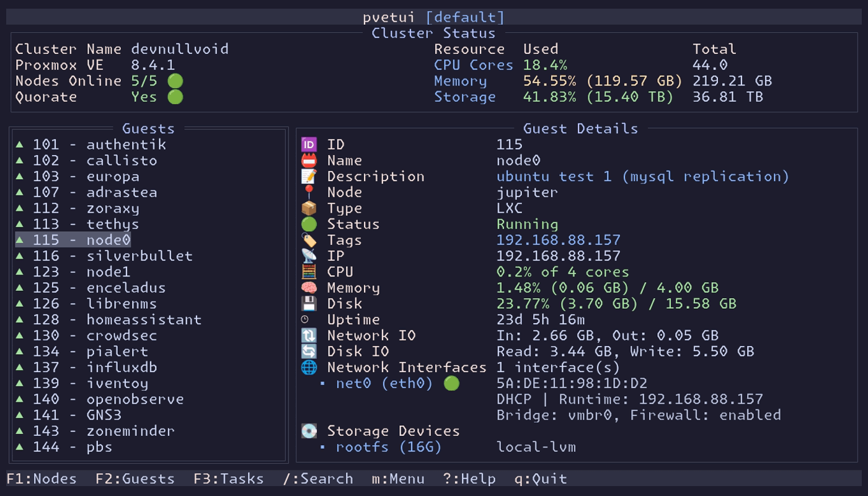The height and width of the screenshot is (496, 868).
Task: Click the floppy disk icon beside Disk
Action: point(309,304)
